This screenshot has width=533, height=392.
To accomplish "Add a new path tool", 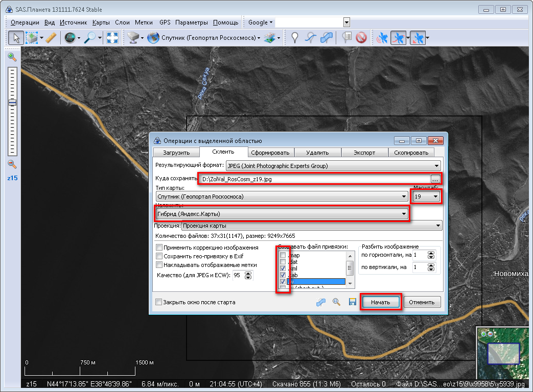I will [x=310, y=38].
